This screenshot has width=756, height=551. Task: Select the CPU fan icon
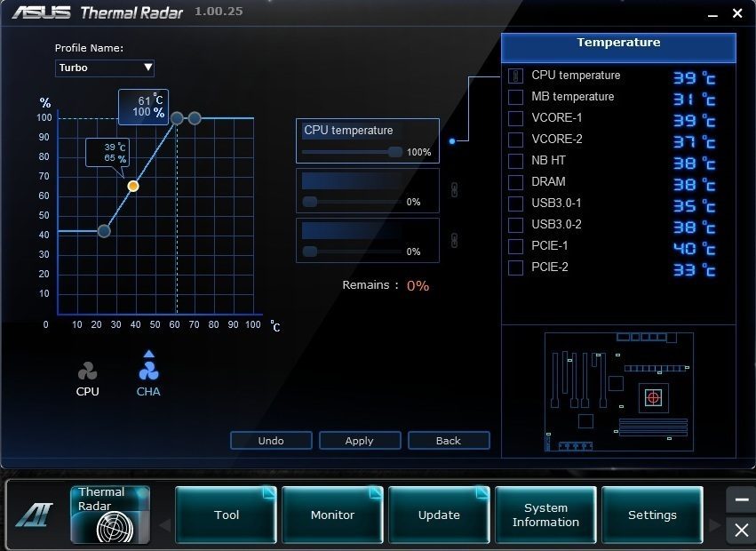(x=87, y=371)
